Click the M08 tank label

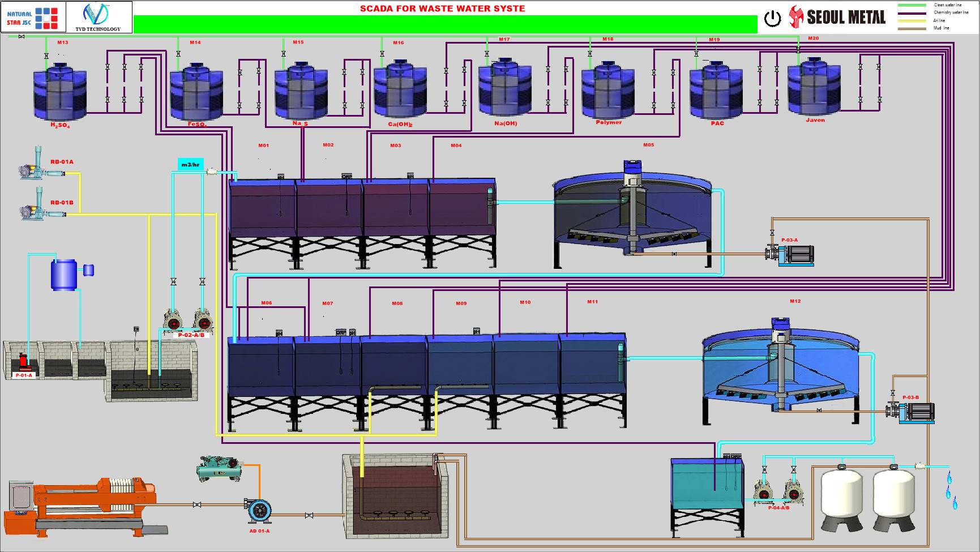(397, 303)
